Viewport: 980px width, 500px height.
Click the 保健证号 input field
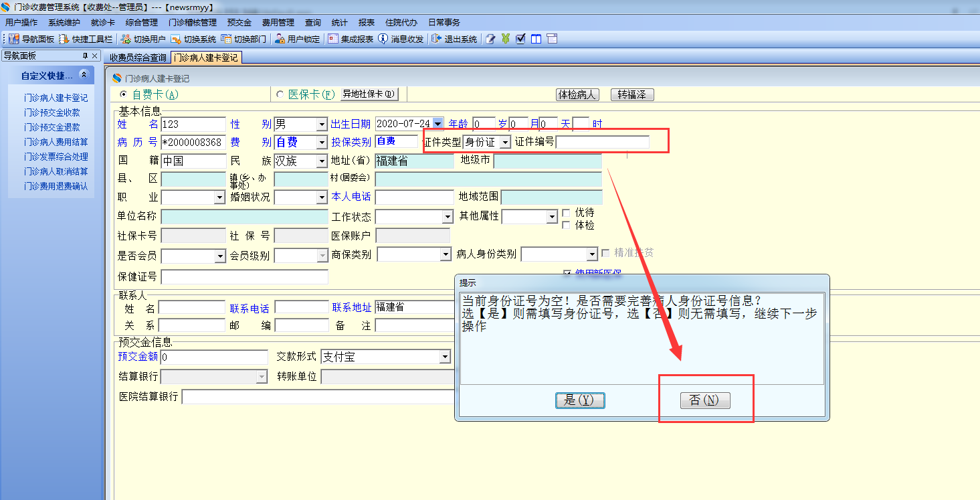(245, 277)
